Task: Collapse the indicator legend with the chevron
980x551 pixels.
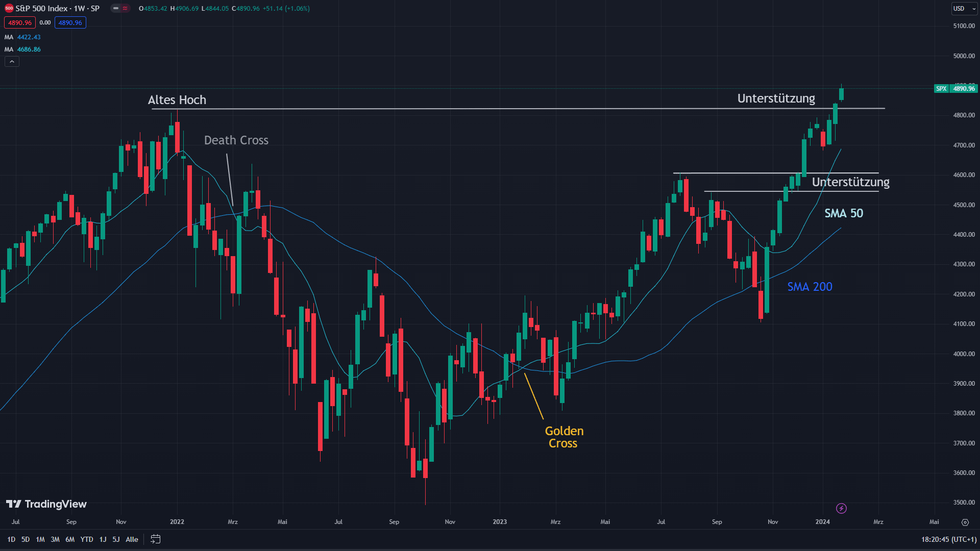Action: click(12, 62)
